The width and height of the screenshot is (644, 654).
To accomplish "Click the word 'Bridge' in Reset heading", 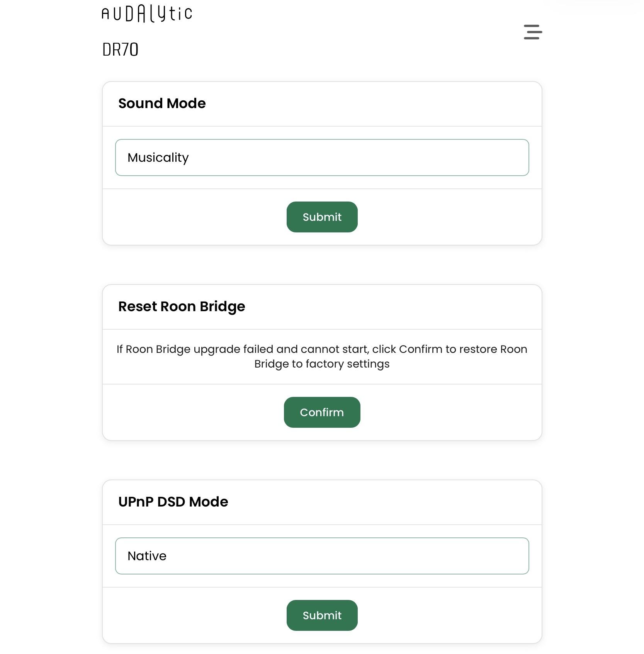I will (x=223, y=307).
